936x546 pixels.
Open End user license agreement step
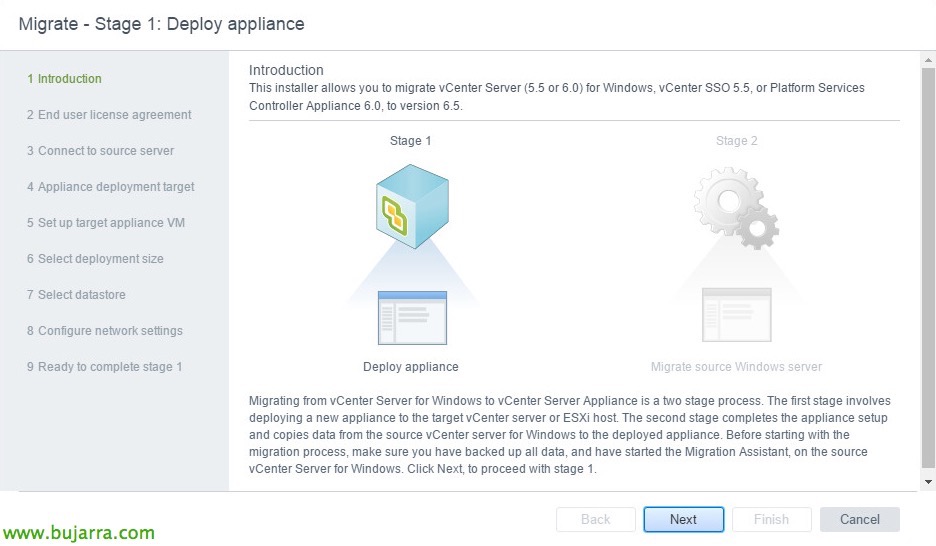click(x=108, y=115)
